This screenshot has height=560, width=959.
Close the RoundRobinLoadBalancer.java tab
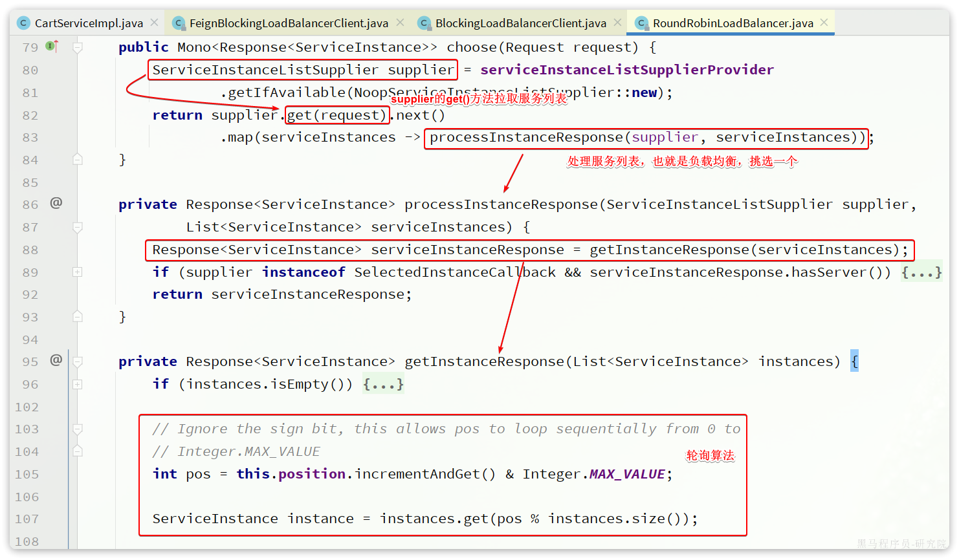[824, 23]
